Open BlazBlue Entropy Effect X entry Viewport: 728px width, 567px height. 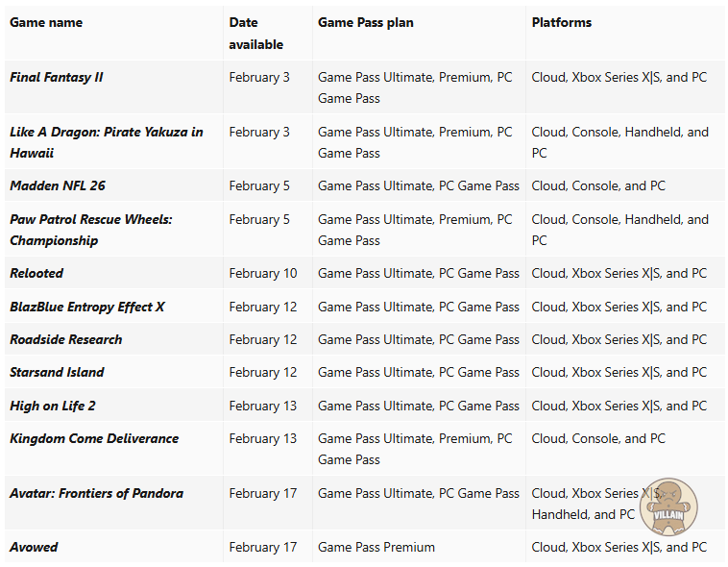coord(87,307)
